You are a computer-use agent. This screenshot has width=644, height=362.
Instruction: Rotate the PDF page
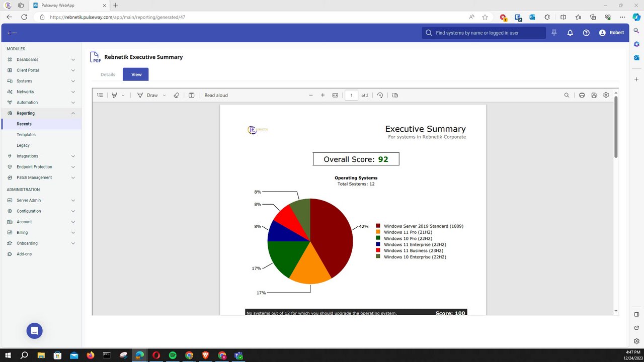coord(380,95)
